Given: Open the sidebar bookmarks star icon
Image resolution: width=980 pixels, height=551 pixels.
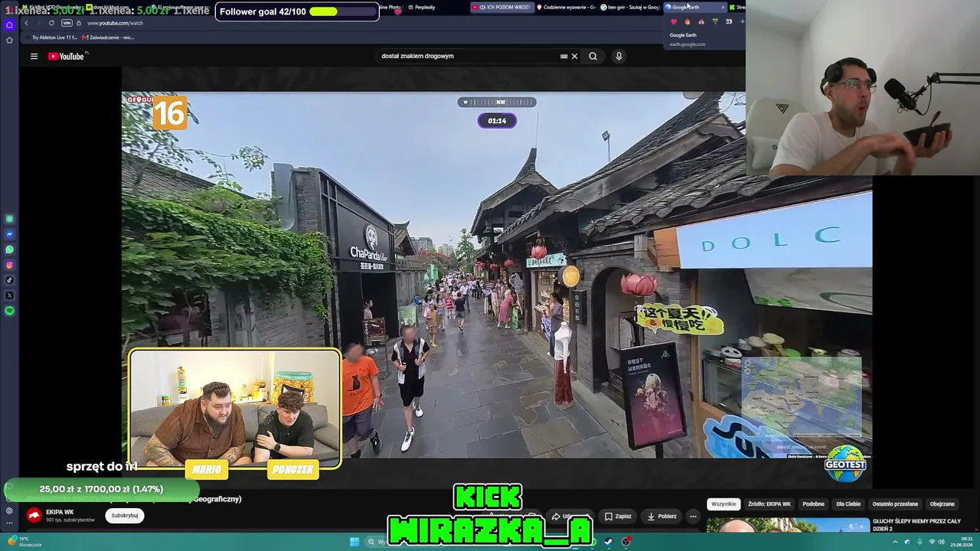Looking at the screenshot, I should pyautogui.click(x=9, y=40).
